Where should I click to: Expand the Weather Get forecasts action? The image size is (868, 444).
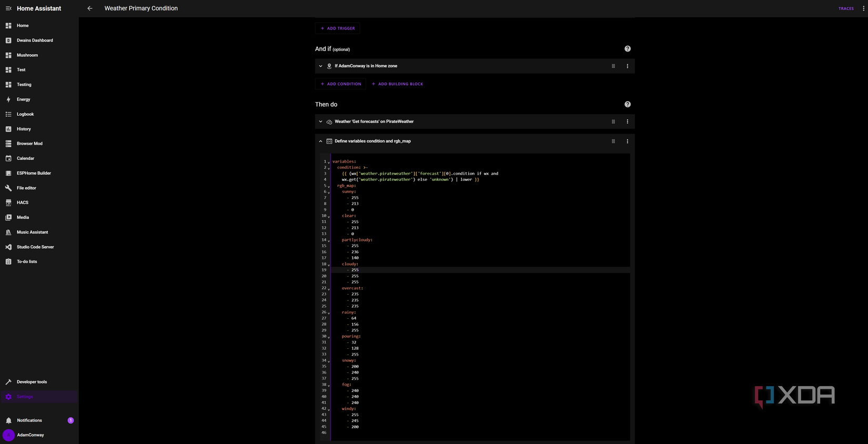coord(320,122)
